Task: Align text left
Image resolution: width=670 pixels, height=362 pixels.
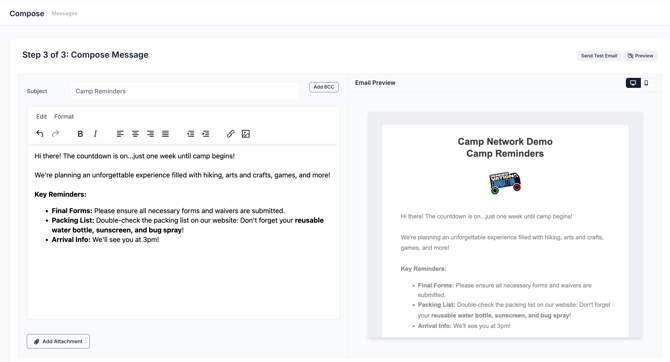Action: 120,134
